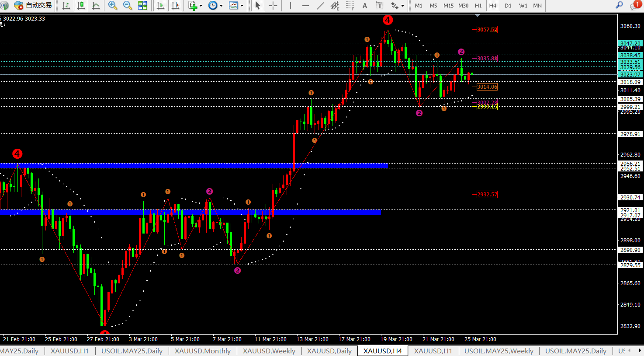Image resolution: width=644 pixels, height=356 pixels.
Task: Select the H4 timeframe button
Action: point(493,6)
